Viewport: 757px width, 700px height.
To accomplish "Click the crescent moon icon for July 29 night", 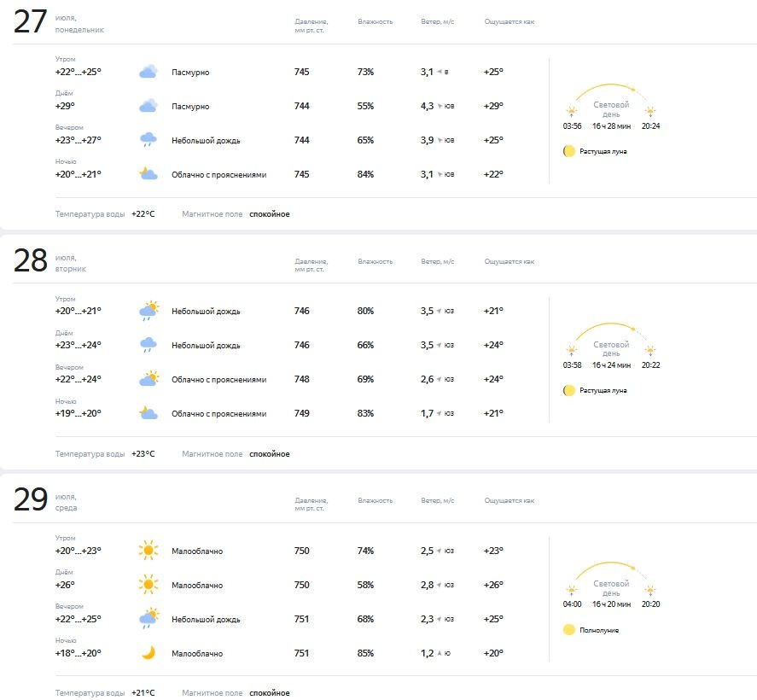I will pos(148,653).
